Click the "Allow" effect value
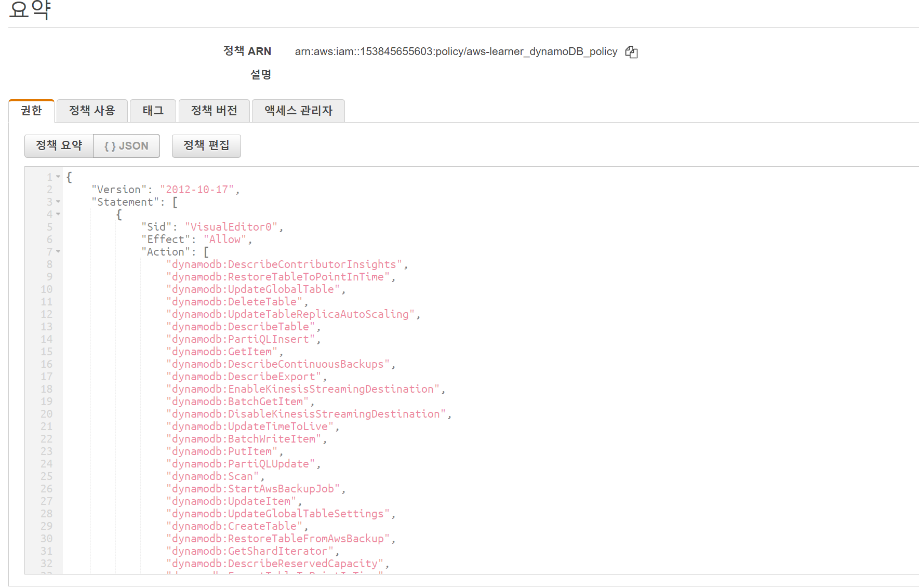Image resolution: width=919 pixels, height=588 pixels. tap(225, 239)
